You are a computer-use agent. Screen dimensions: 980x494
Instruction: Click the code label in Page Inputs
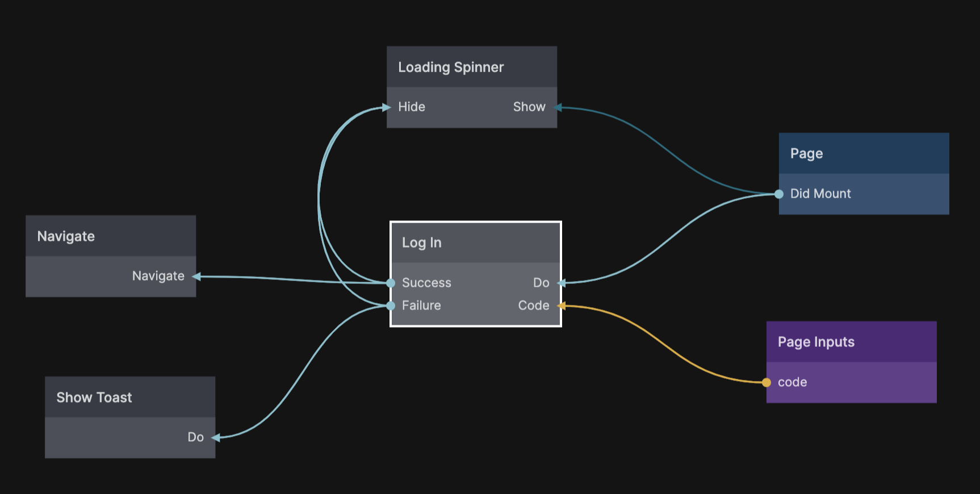pos(792,382)
